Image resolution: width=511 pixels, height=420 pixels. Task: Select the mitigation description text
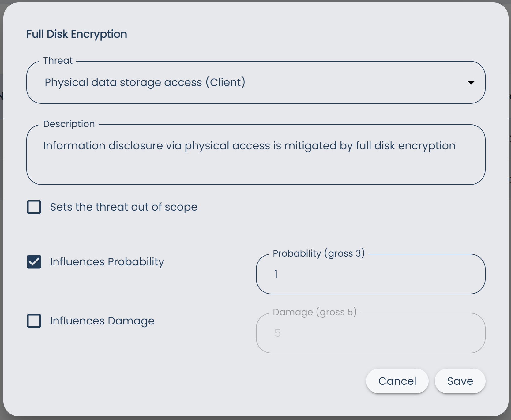pyautogui.click(x=249, y=146)
